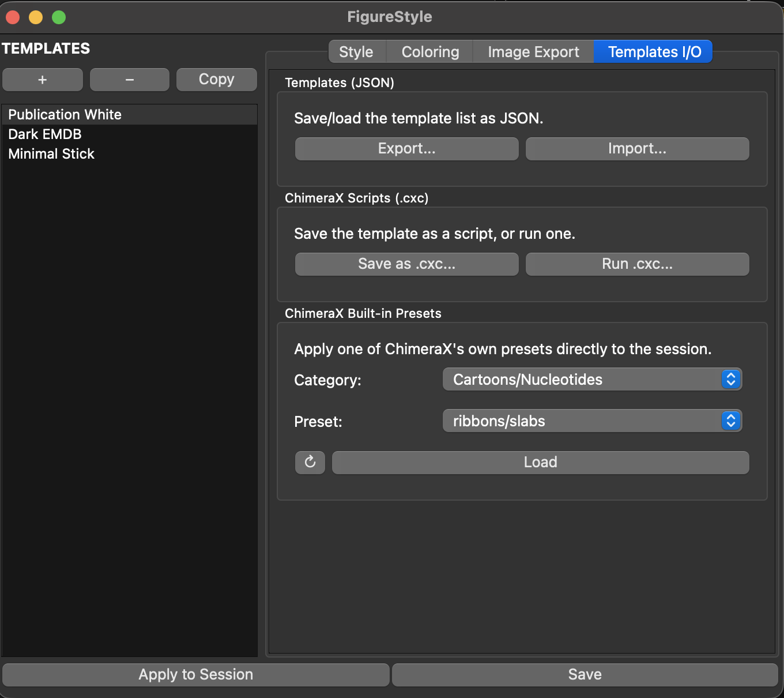Select Minimal Stick template
The width and height of the screenshot is (784, 698).
point(130,154)
